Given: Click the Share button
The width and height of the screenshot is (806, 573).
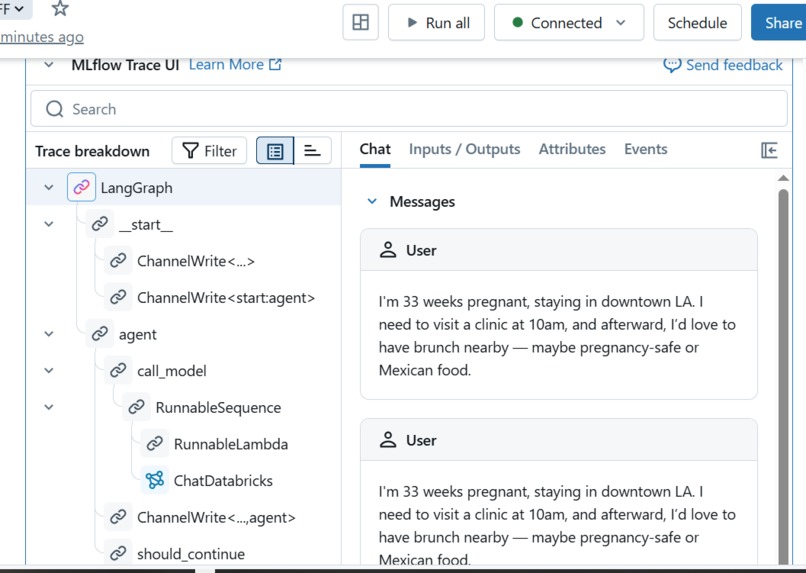Looking at the screenshot, I should point(779,22).
